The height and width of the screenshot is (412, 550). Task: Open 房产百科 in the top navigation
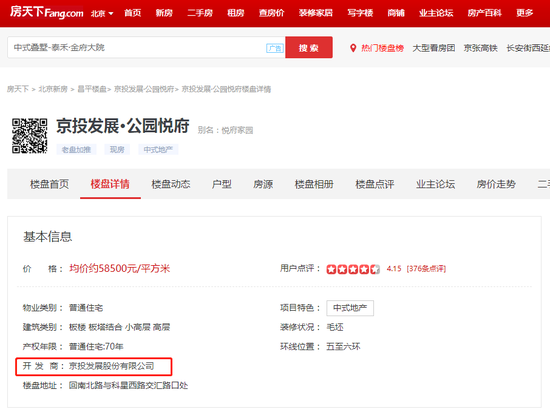(x=484, y=13)
